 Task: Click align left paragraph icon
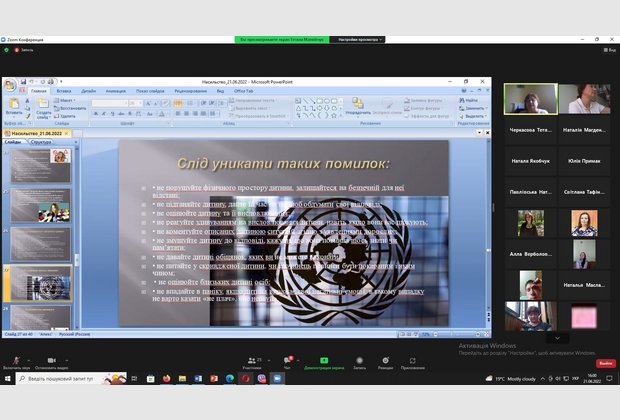pos(178,114)
